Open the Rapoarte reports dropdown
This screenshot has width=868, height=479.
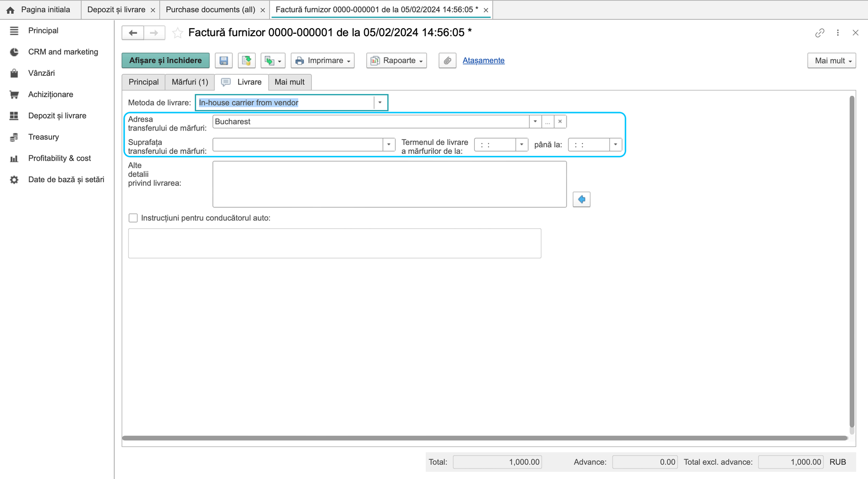(397, 61)
